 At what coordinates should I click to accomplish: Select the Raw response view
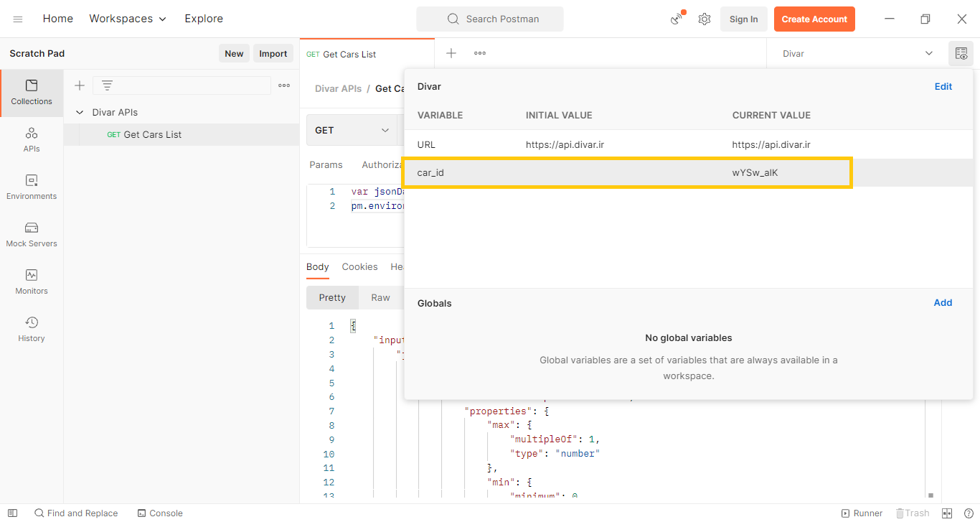pyautogui.click(x=380, y=298)
